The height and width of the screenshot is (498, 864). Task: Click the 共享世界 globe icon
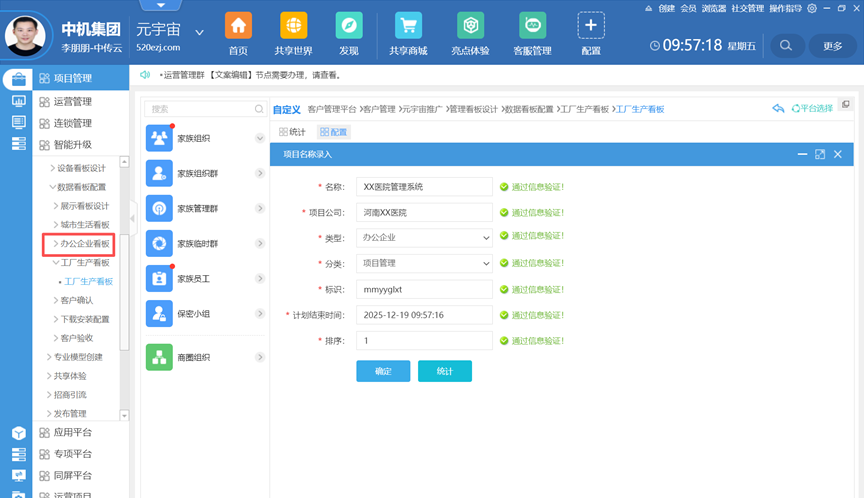(x=294, y=26)
